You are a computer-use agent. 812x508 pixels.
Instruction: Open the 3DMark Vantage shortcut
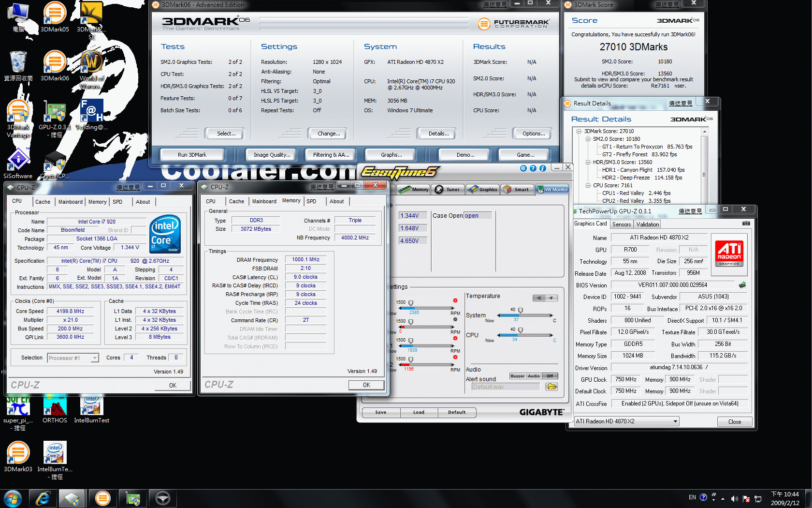point(18,119)
